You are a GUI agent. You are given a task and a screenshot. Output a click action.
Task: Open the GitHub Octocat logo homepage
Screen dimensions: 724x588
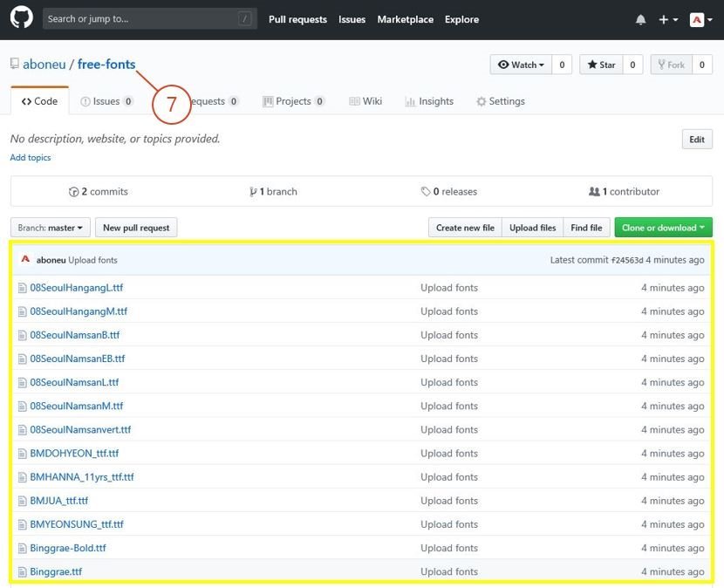[x=22, y=18]
